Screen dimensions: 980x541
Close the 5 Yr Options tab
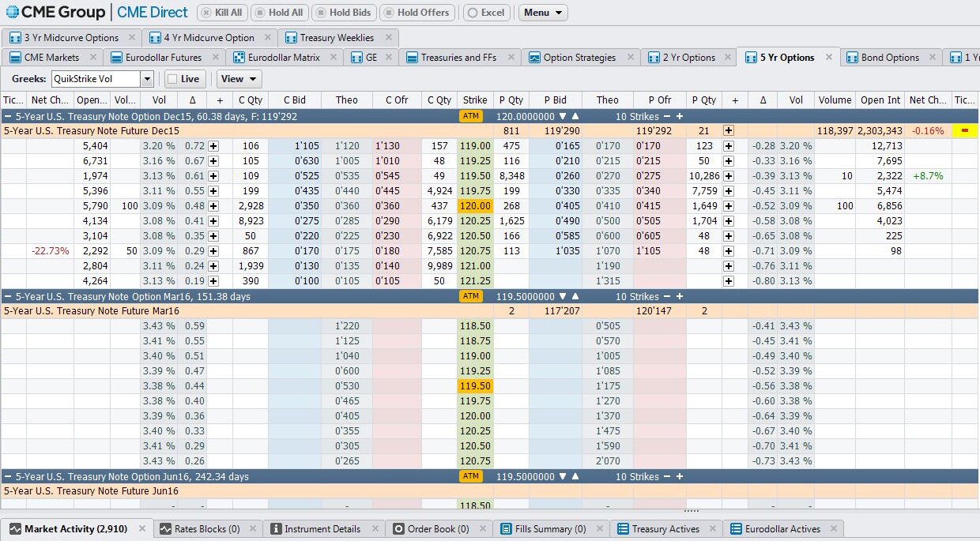point(828,57)
